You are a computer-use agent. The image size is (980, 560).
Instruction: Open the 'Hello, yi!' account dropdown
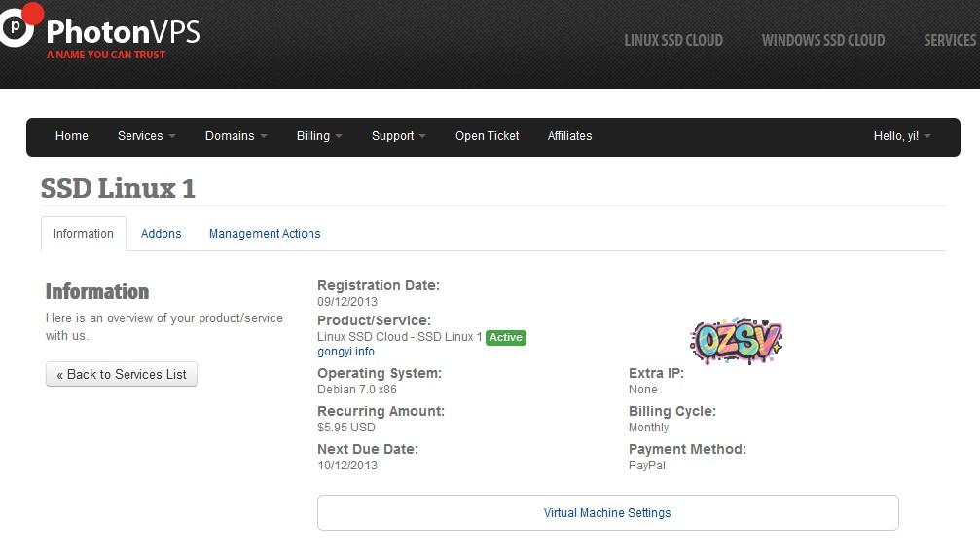901,136
